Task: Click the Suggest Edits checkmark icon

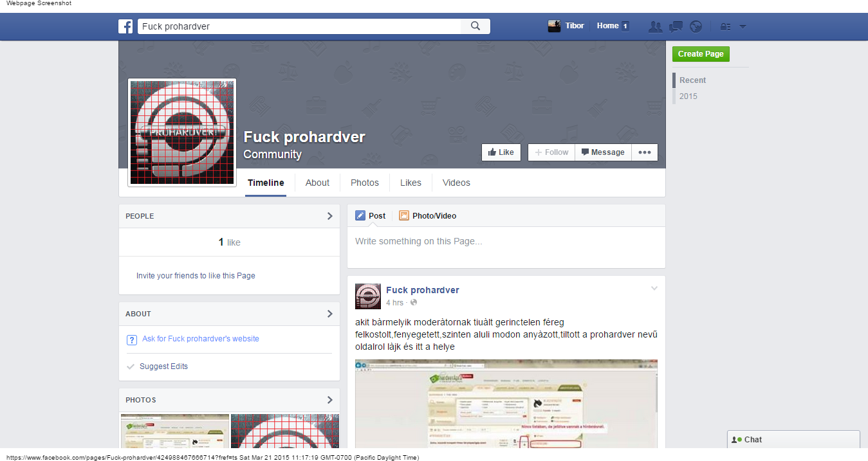Action: (x=131, y=366)
